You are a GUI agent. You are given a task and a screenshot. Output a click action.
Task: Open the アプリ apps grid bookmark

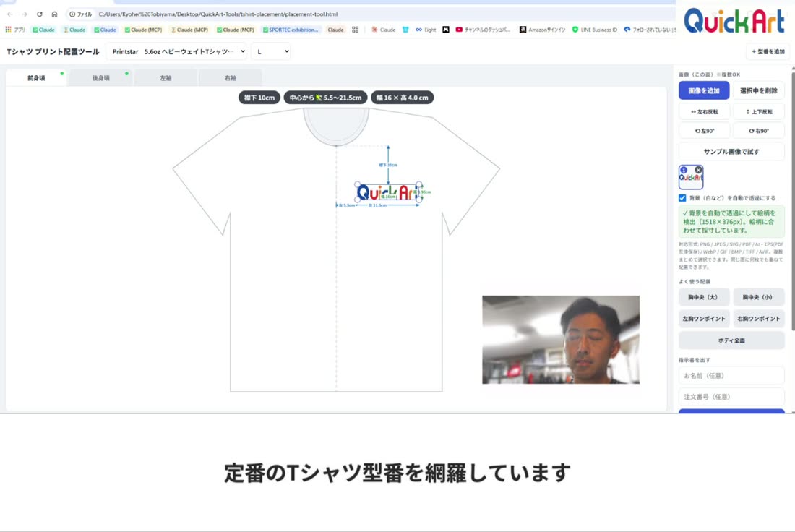point(15,30)
